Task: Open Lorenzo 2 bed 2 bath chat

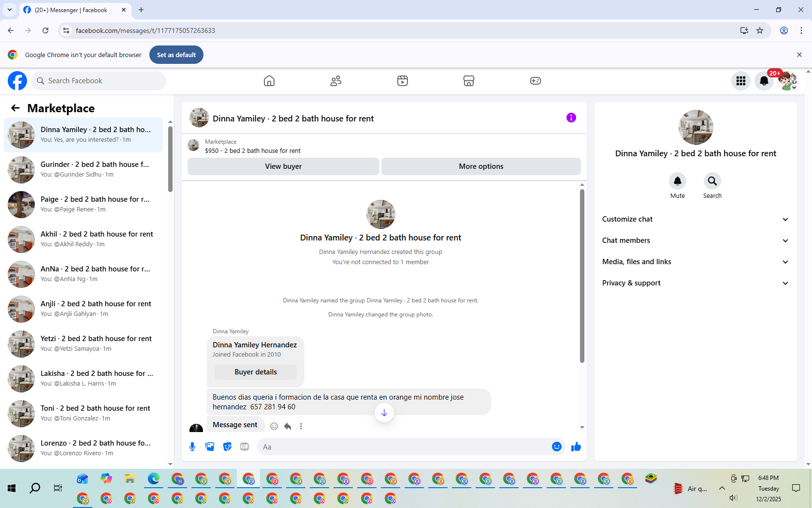Action: pyautogui.click(x=84, y=448)
